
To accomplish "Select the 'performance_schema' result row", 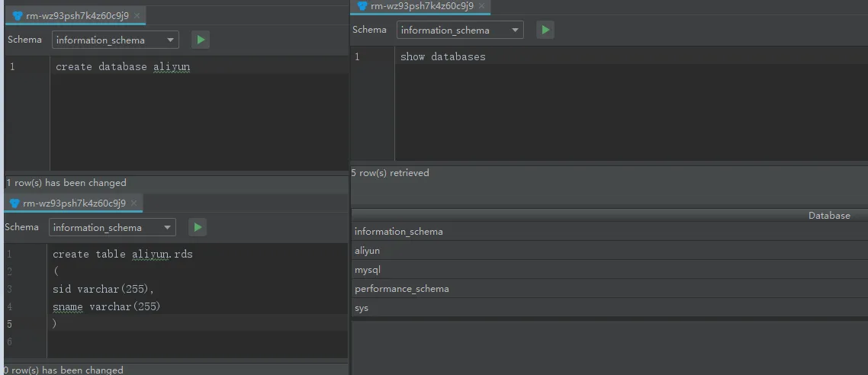I will pos(609,289).
